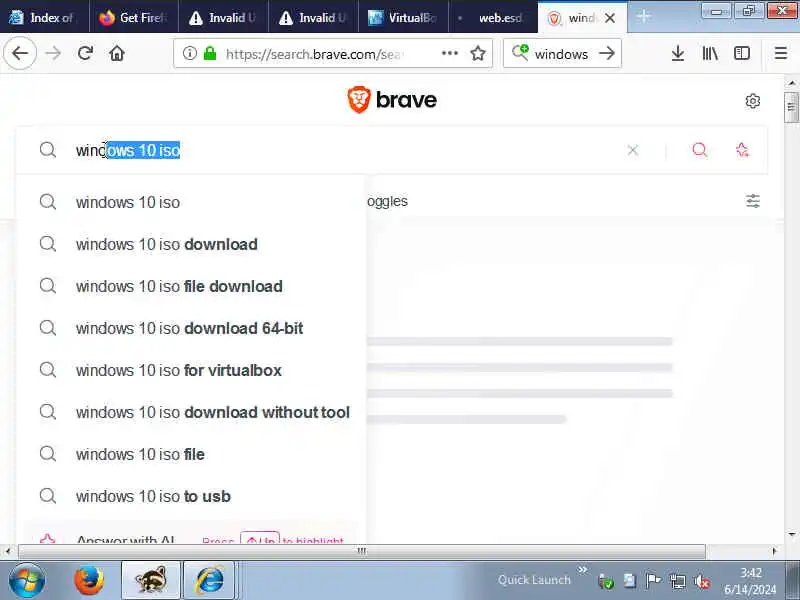Switch to the VirtualBox tab
This screenshot has height=600, width=800.
click(x=403, y=17)
